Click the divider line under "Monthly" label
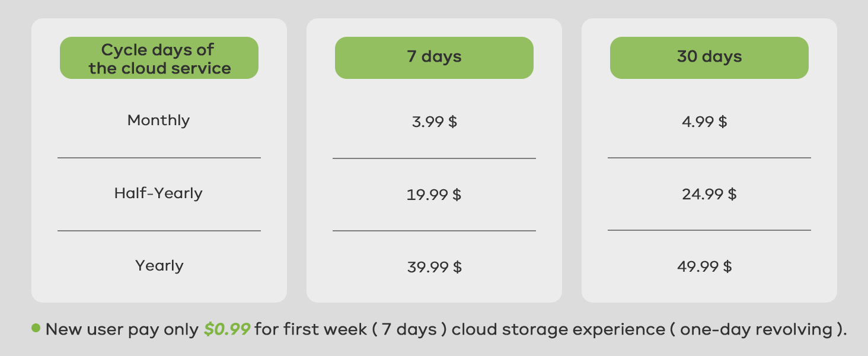 tap(159, 158)
